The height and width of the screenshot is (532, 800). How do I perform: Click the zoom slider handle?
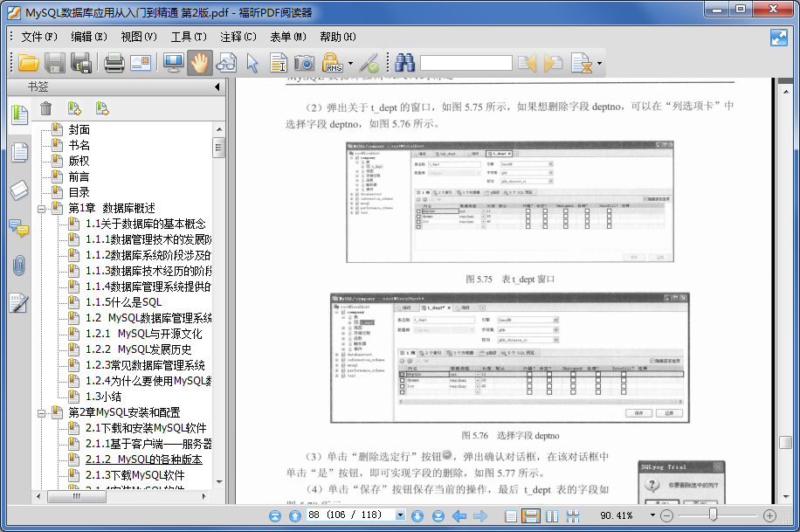tap(714, 515)
